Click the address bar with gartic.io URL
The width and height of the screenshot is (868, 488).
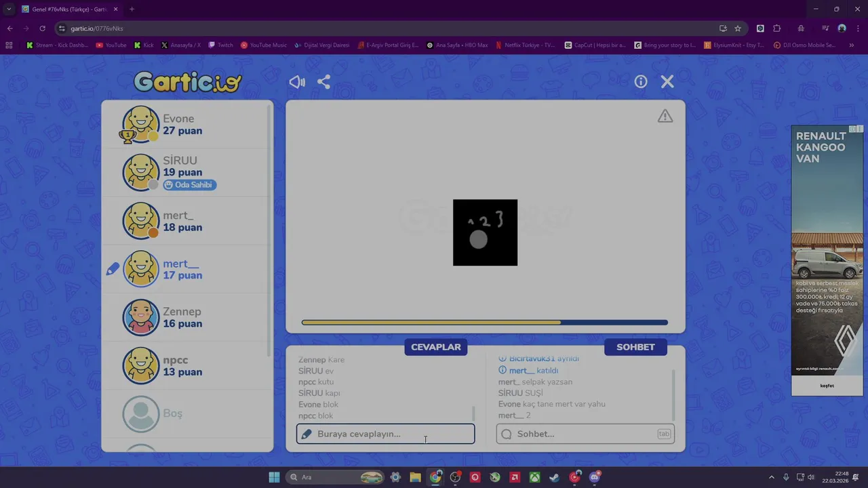[x=387, y=28]
